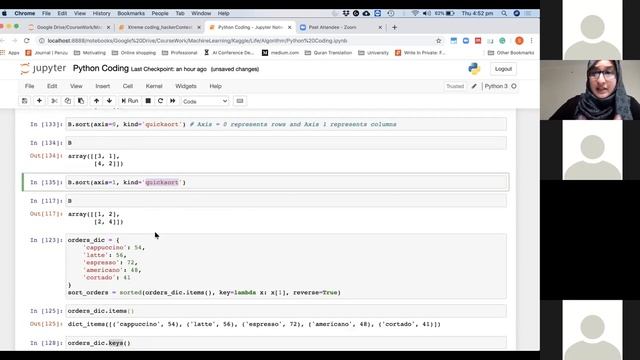Click the Dropbox icon in menu bar
640x360 pixels.
(346, 13)
